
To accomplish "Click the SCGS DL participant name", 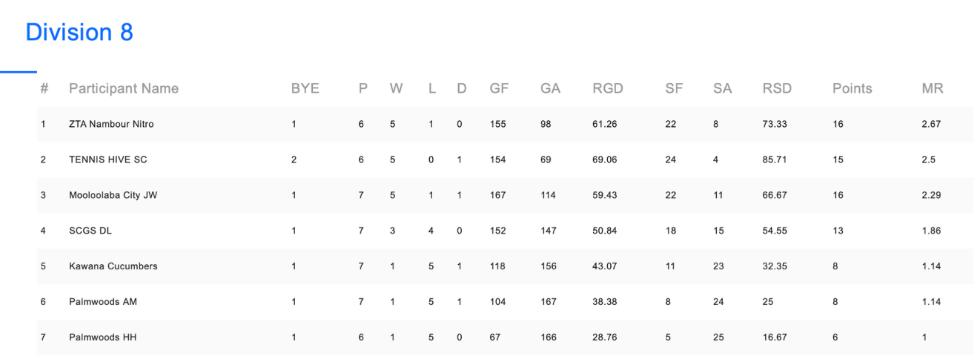I will 90,231.
